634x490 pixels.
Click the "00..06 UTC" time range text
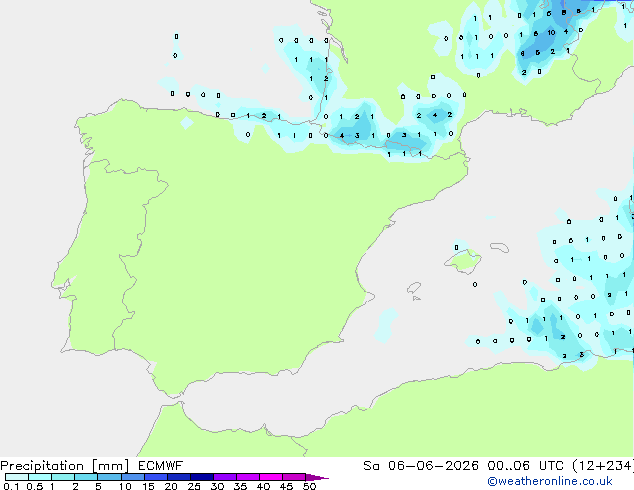point(526,466)
